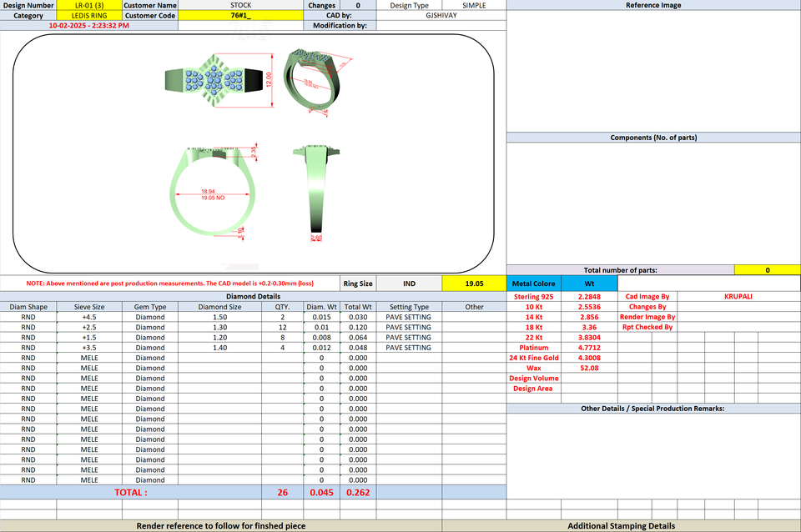Click the sieve size +1.5 cell
The height and width of the screenshot is (532, 801).
pos(89,338)
